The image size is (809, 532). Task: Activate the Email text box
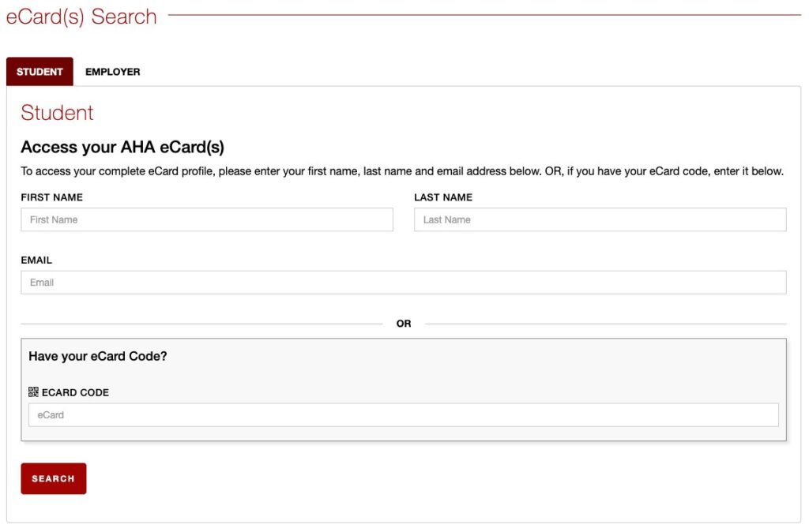(403, 283)
